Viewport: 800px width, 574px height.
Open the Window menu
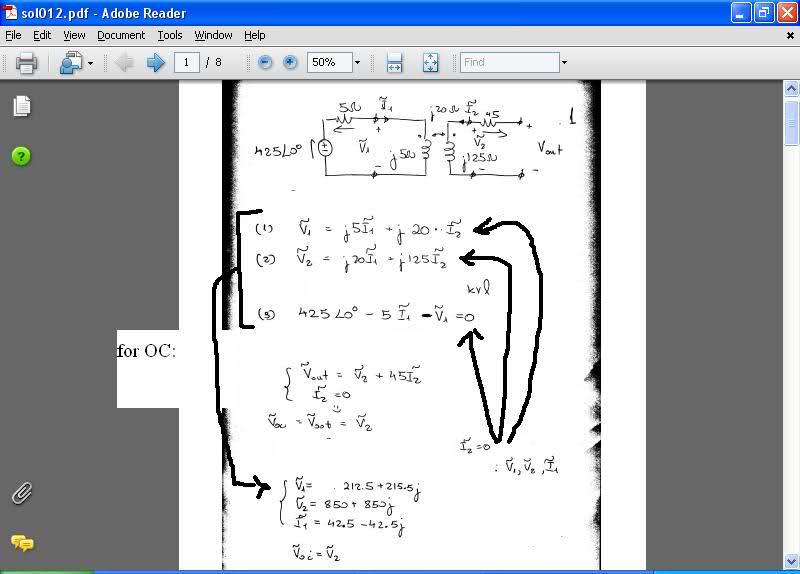coord(213,35)
